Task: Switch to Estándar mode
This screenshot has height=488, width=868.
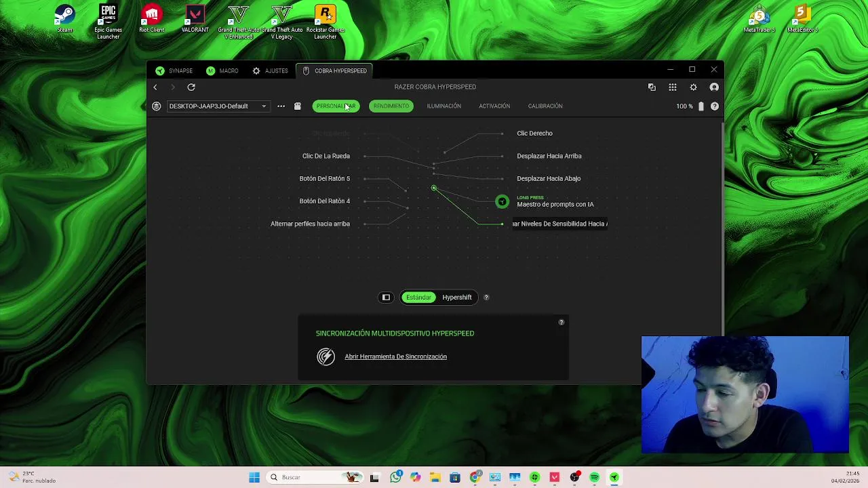Action: (418, 297)
